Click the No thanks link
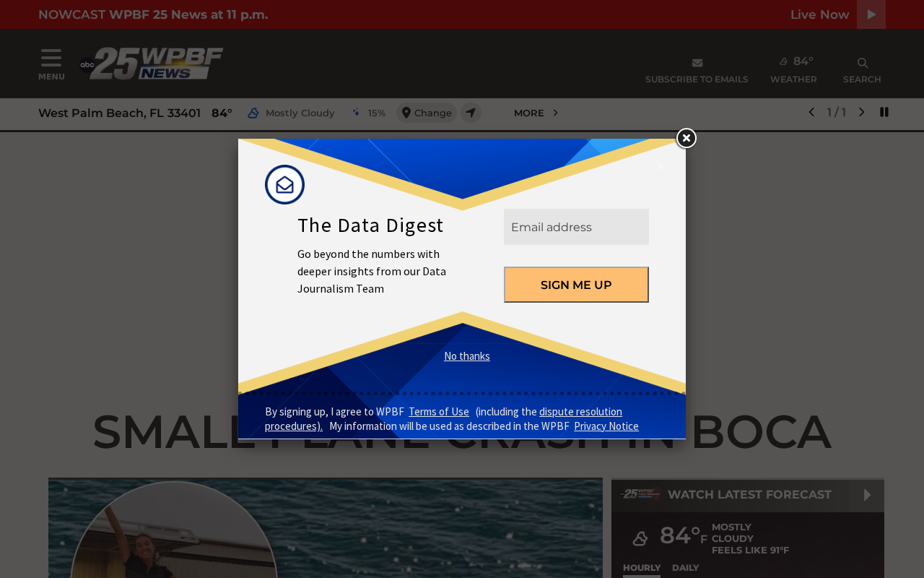924x578 pixels. click(467, 356)
